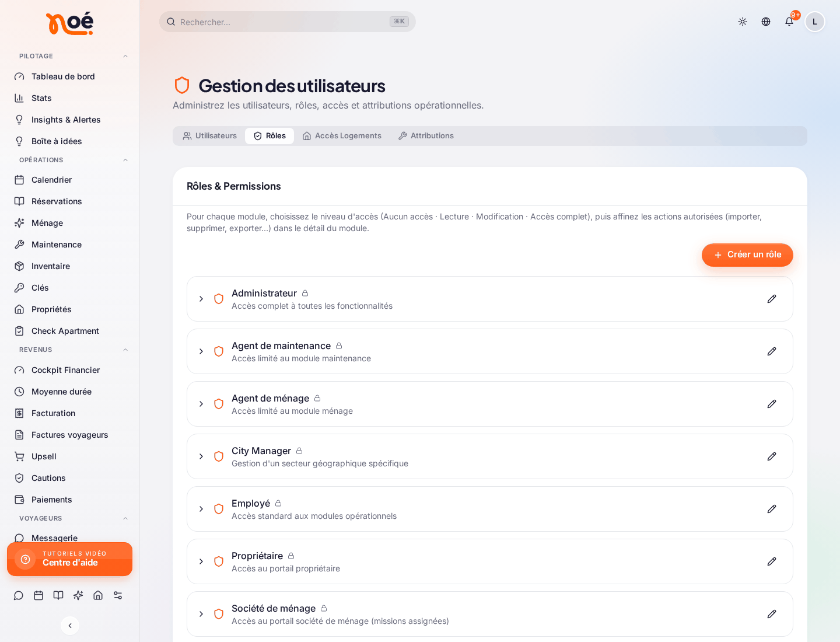Click Société de ménage pencil edit icon
840x642 pixels.
pos(772,614)
